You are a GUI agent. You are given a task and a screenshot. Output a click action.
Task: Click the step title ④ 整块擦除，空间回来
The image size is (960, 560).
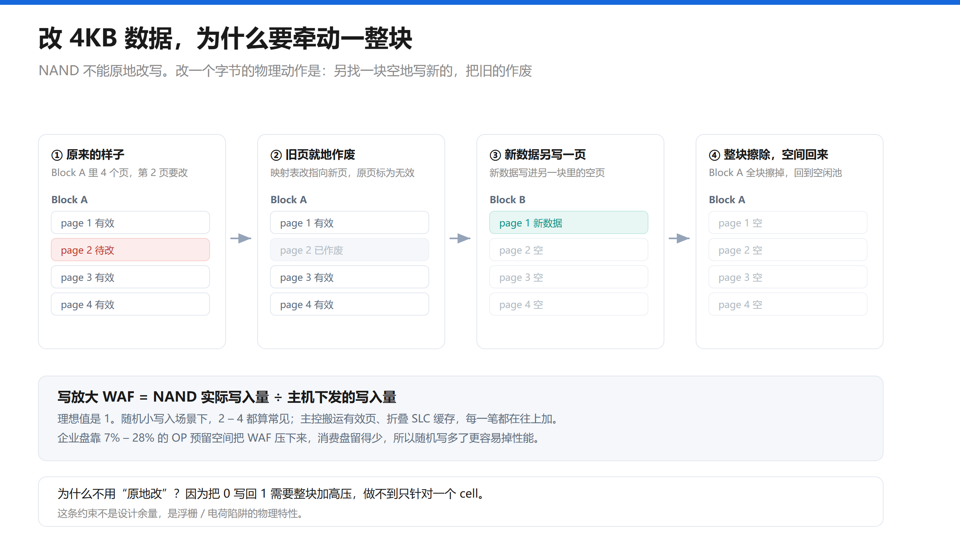pos(768,154)
